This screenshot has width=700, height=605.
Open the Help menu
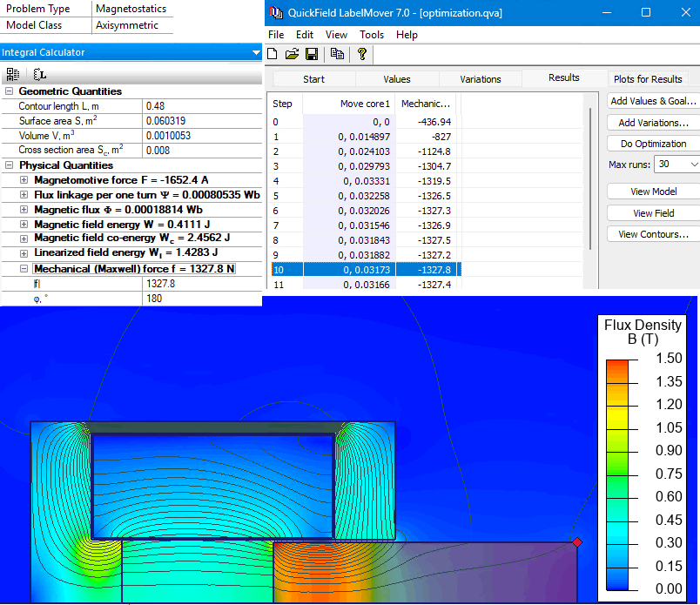coord(407,35)
